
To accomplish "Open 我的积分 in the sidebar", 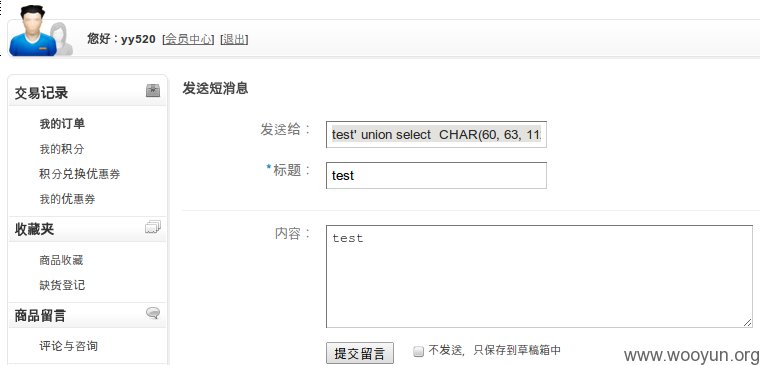I will coord(62,149).
